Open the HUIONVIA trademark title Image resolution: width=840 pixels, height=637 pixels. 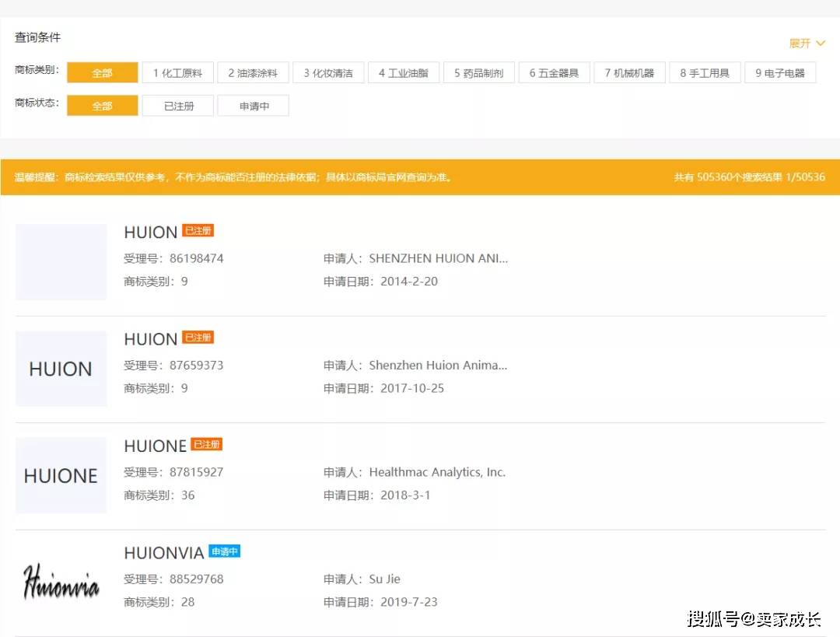point(164,553)
